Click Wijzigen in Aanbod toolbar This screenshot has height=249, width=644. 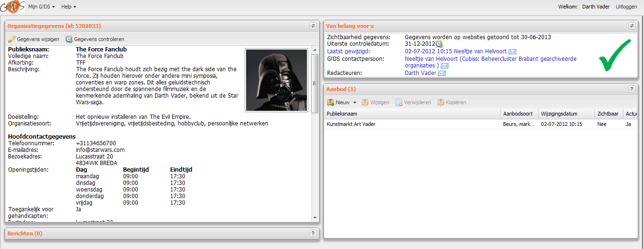pyautogui.click(x=375, y=102)
